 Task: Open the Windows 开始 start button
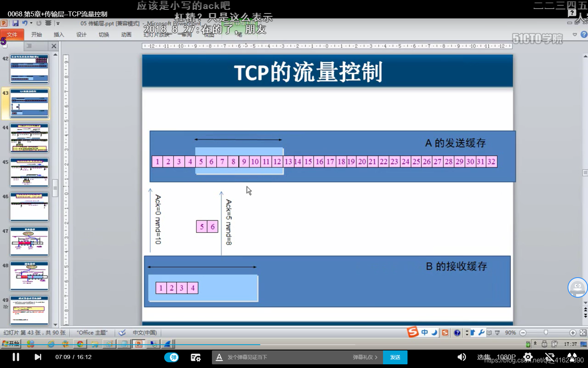coord(11,343)
